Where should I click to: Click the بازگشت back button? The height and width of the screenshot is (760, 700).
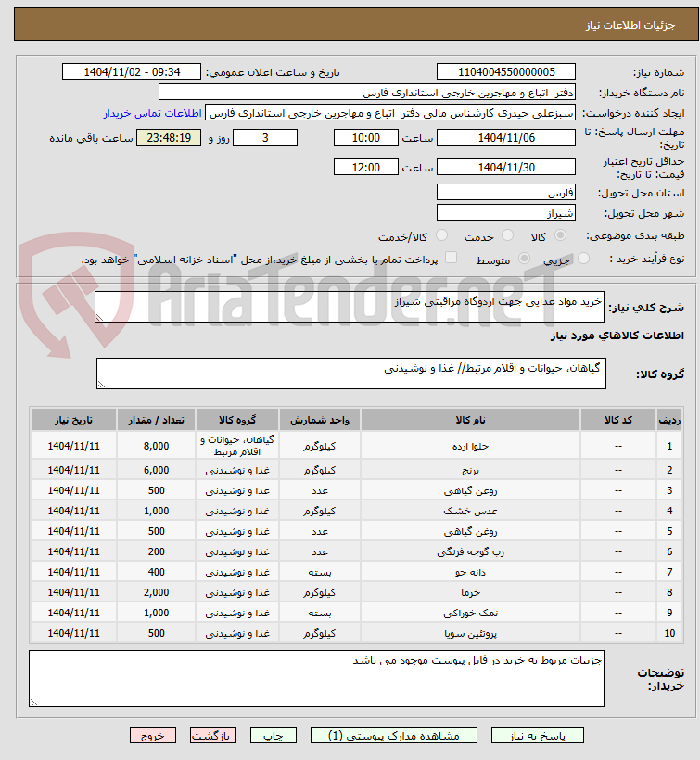(x=213, y=735)
